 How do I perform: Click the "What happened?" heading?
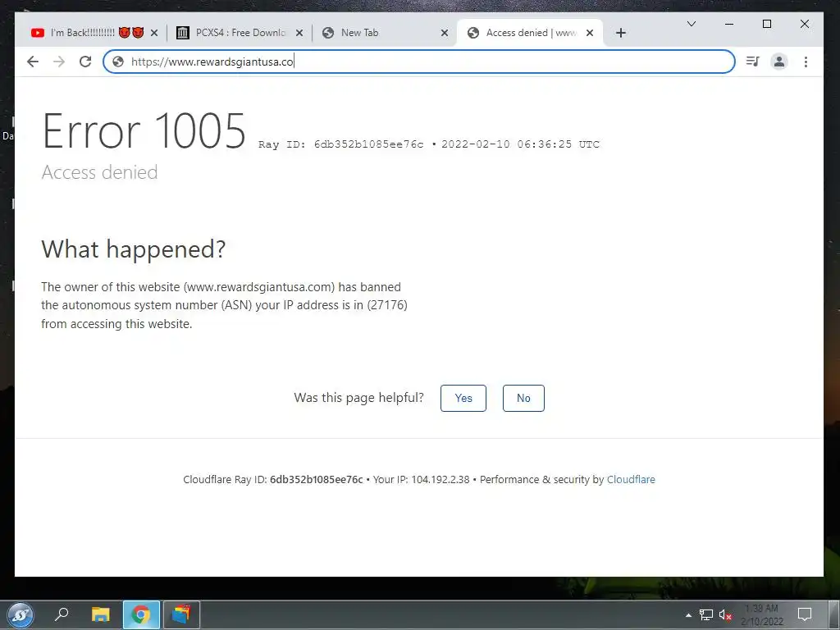(x=134, y=249)
